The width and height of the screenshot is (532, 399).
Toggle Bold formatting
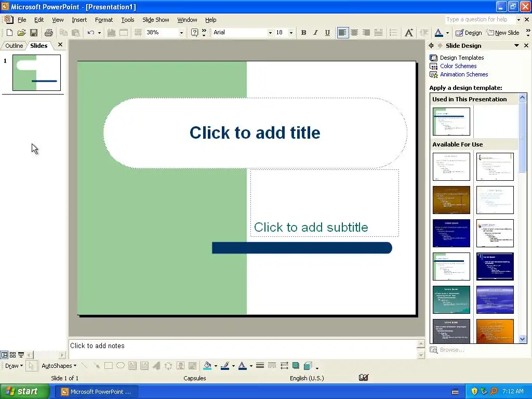[x=303, y=33]
